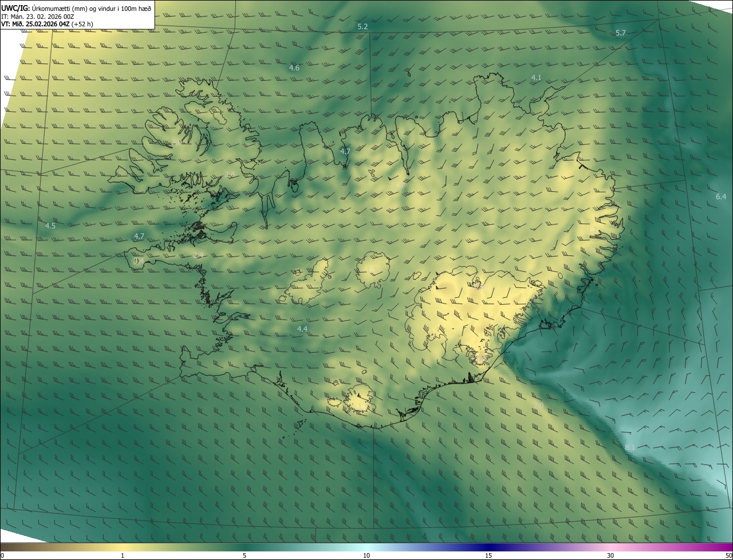Click the 1.2 value near the east fjords
This screenshot has height=560, width=733.
pos(592,230)
